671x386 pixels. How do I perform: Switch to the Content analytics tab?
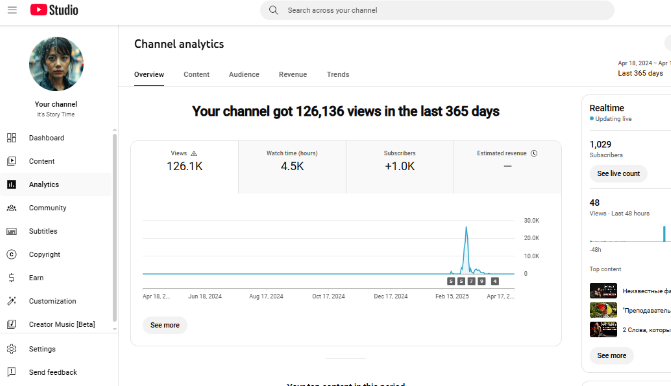[196, 74]
